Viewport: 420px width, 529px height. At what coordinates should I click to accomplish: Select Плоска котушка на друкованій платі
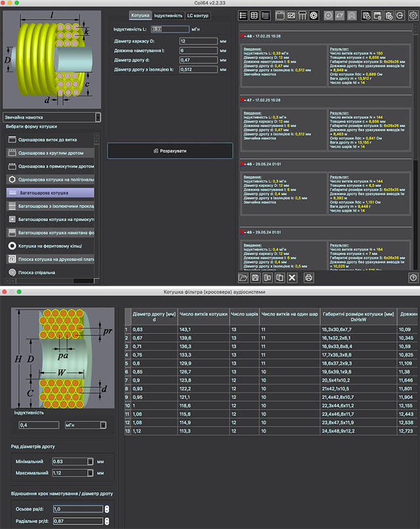point(51,259)
